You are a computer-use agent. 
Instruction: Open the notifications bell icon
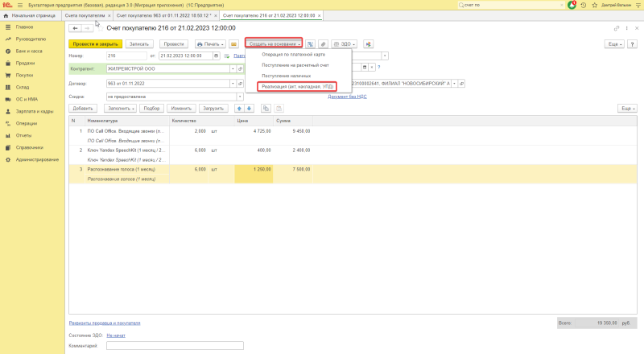[x=572, y=5]
